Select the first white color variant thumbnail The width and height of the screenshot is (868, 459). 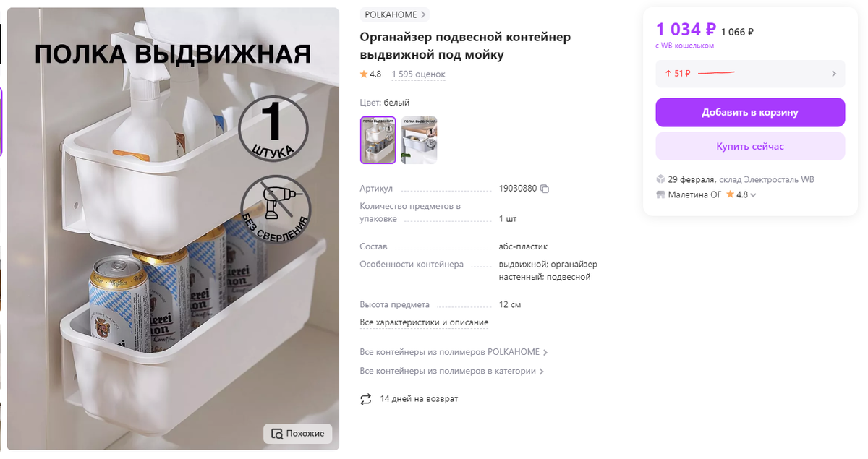click(x=378, y=140)
